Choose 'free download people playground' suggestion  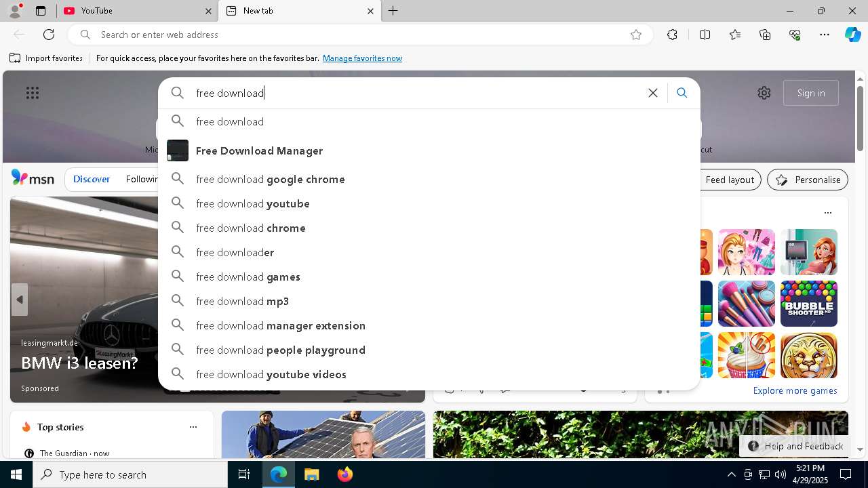(429, 350)
